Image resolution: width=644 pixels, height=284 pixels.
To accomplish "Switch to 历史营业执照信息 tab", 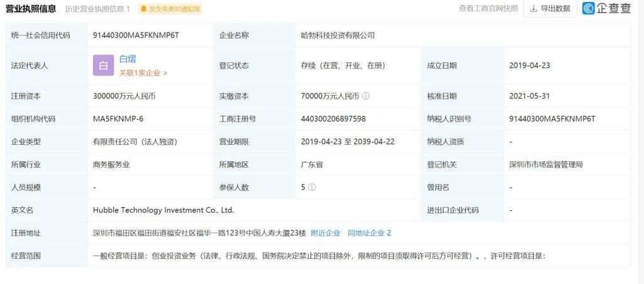I will point(97,9).
